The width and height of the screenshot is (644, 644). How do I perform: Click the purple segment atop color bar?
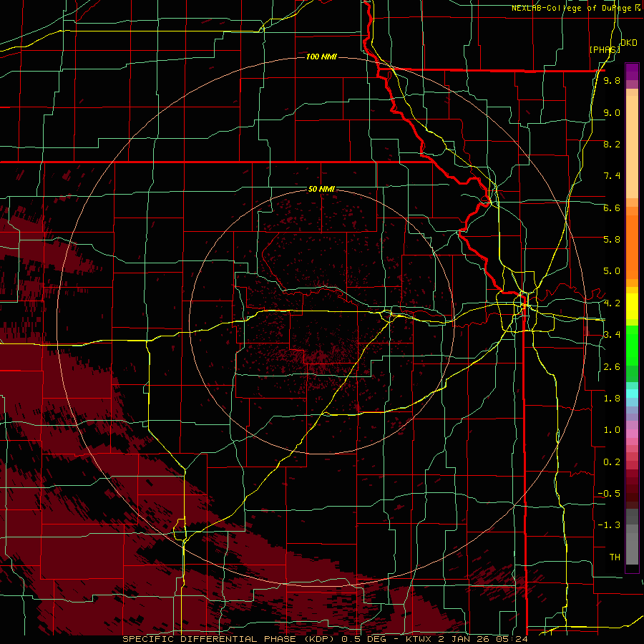pyautogui.click(x=632, y=72)
